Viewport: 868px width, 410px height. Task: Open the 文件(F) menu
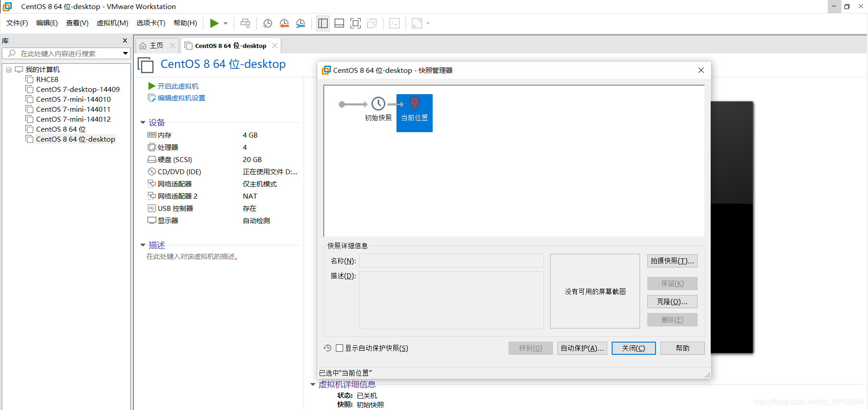click(17, 23)
